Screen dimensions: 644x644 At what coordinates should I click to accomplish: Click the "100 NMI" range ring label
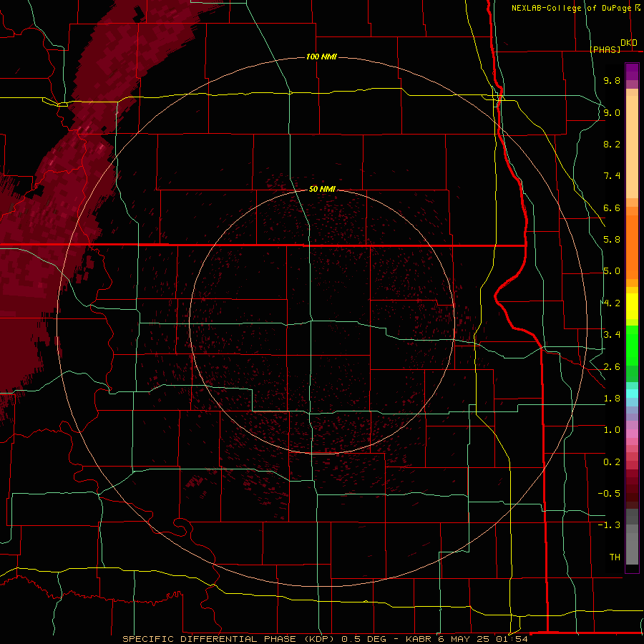321,57
